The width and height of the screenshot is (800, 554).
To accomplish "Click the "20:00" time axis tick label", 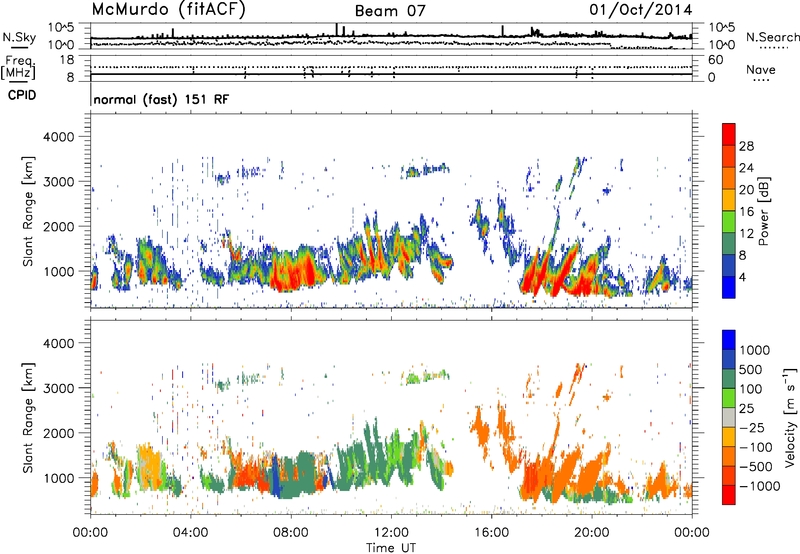I will tap(592, 533).
